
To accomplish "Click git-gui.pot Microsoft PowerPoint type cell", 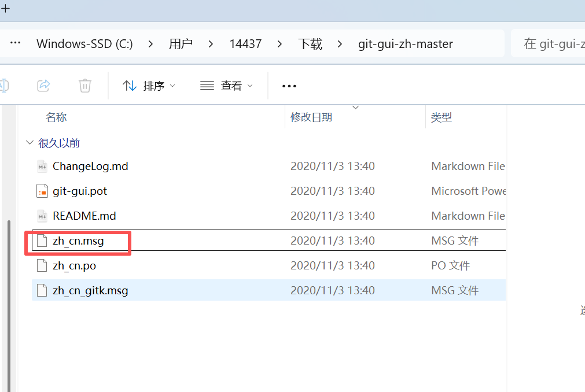I will (x=469, y=191).
